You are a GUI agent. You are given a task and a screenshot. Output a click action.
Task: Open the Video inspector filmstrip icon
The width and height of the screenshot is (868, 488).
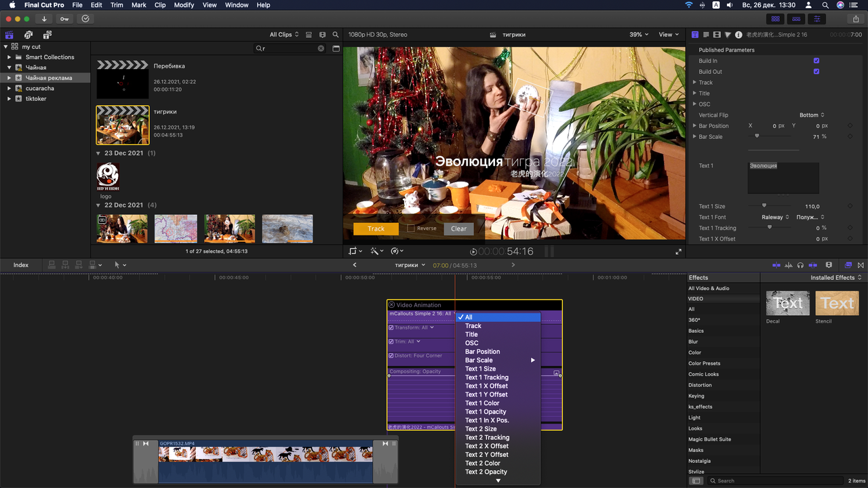tap(717, 35)
